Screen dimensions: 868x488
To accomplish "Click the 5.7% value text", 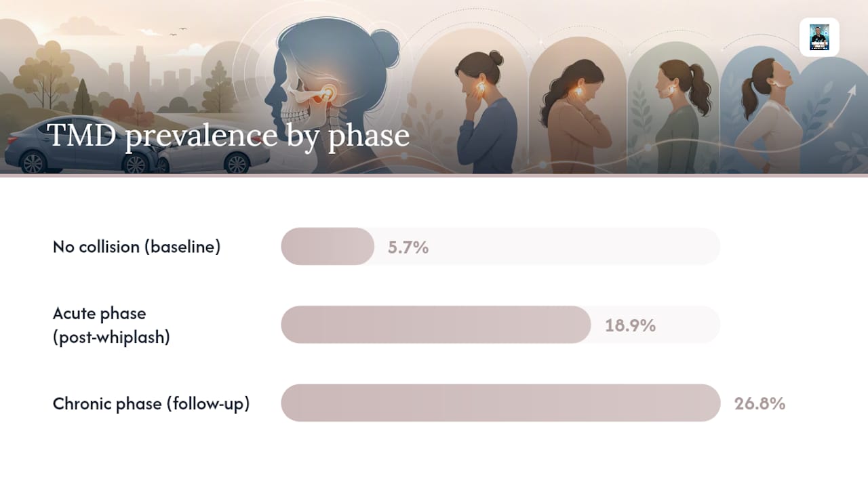I will coord(408,247).
